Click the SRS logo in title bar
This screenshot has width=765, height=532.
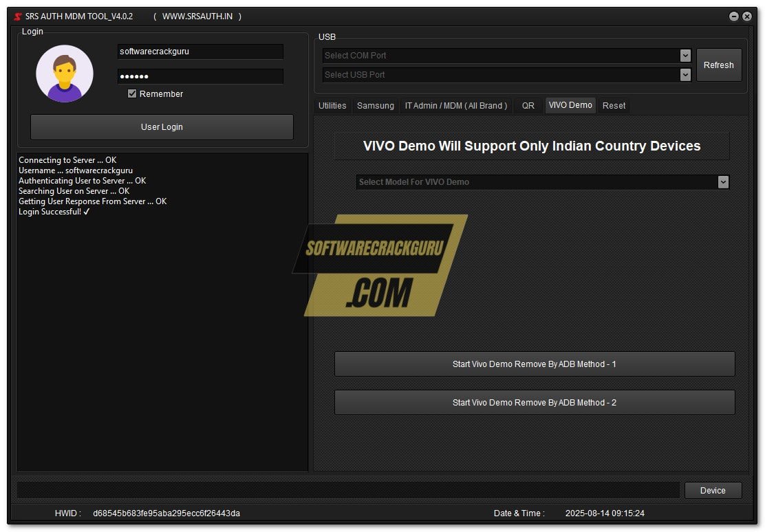pos(18,16)
